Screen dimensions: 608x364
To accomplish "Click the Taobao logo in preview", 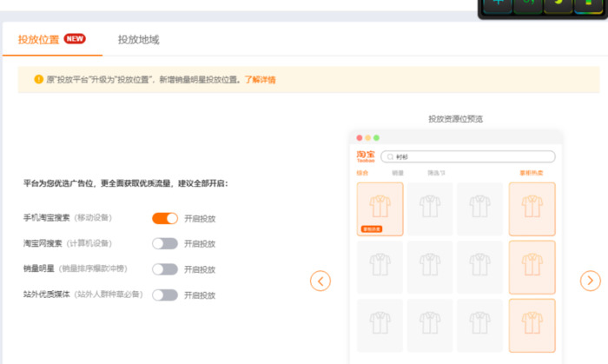I will [366, 156].
